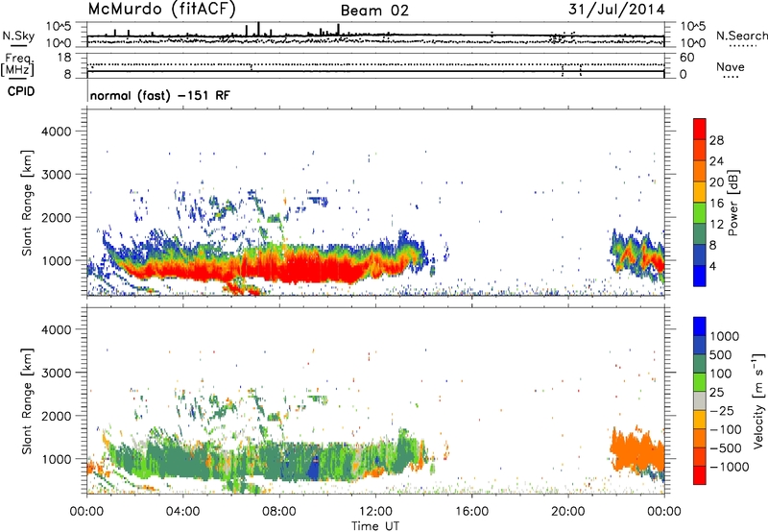The height and width of the screenshot is (532, 768).
Task: Click the 31/Jul/2014 date text
Action: point(616,10)
